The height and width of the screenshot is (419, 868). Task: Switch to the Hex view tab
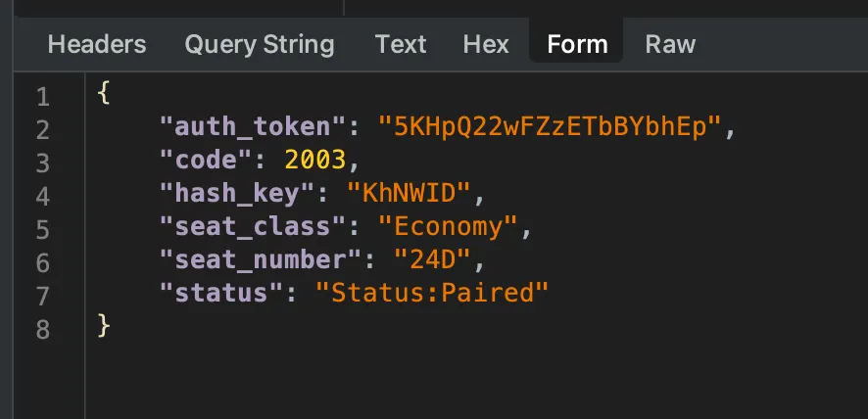[486, 44]
